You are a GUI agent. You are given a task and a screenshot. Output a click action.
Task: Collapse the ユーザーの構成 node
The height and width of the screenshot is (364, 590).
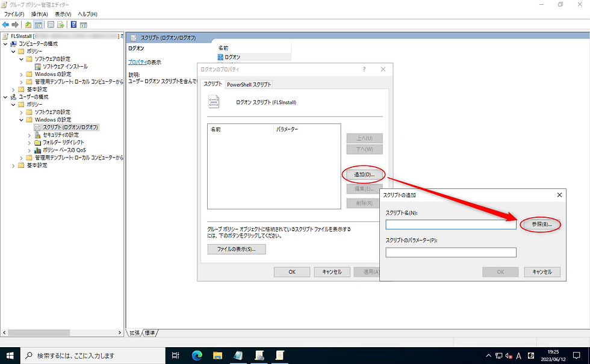point(5,97)
